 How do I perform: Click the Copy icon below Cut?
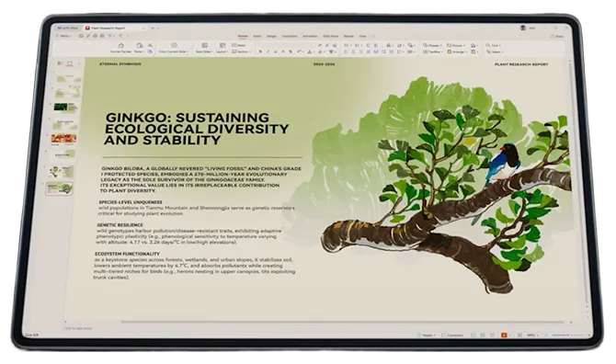[x=150, y=51]
